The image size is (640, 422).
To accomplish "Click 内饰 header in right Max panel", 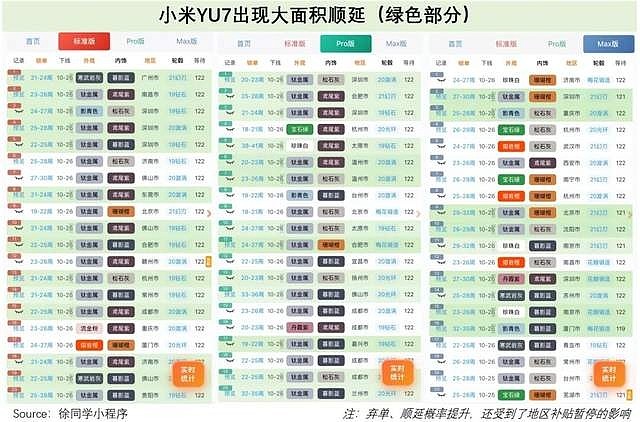I will pyautogui.click(x=542, y=63).
